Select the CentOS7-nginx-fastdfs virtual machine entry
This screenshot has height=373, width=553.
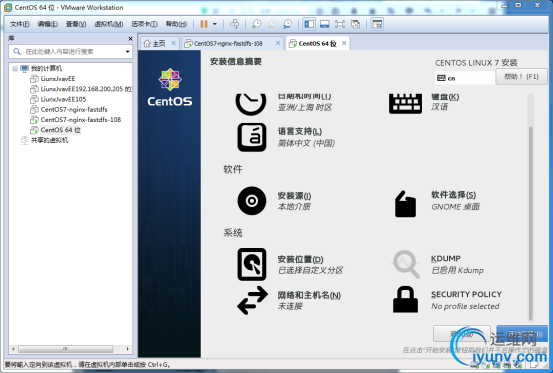pos(74,109)
